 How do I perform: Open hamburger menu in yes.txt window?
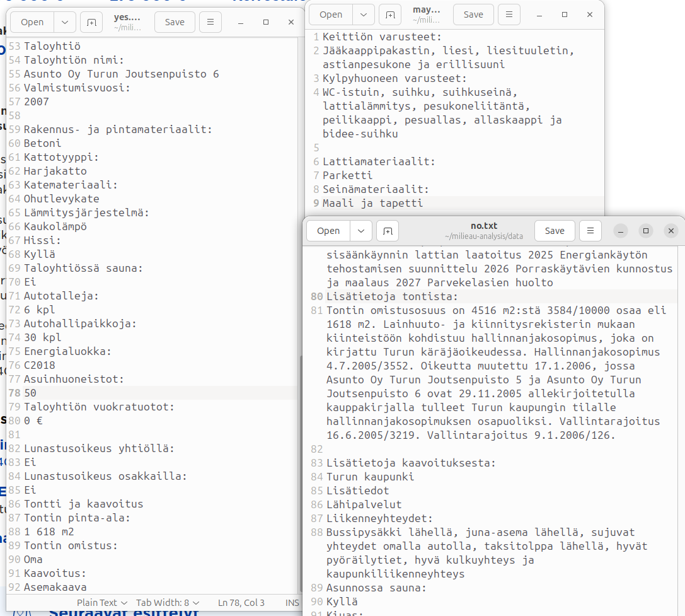point(210,22)
